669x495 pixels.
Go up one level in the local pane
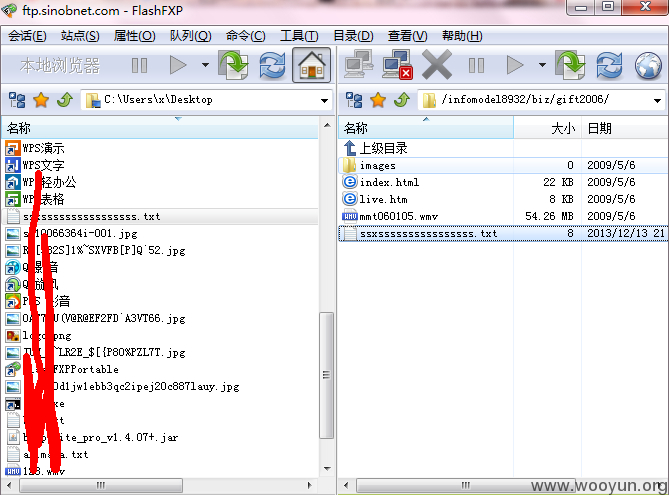65,100
